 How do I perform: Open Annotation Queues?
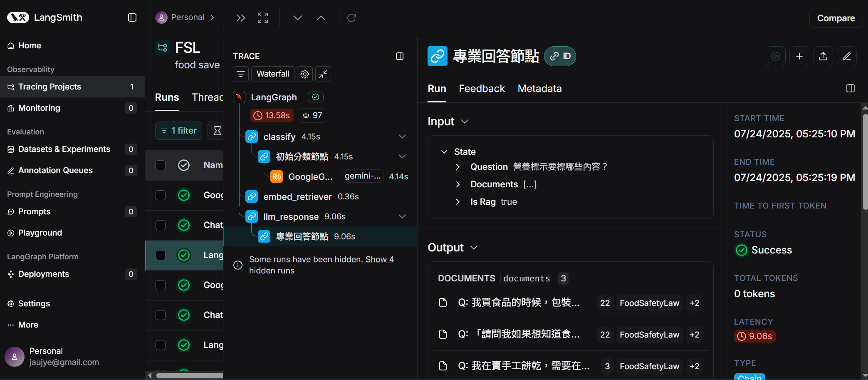coord(72,170)
